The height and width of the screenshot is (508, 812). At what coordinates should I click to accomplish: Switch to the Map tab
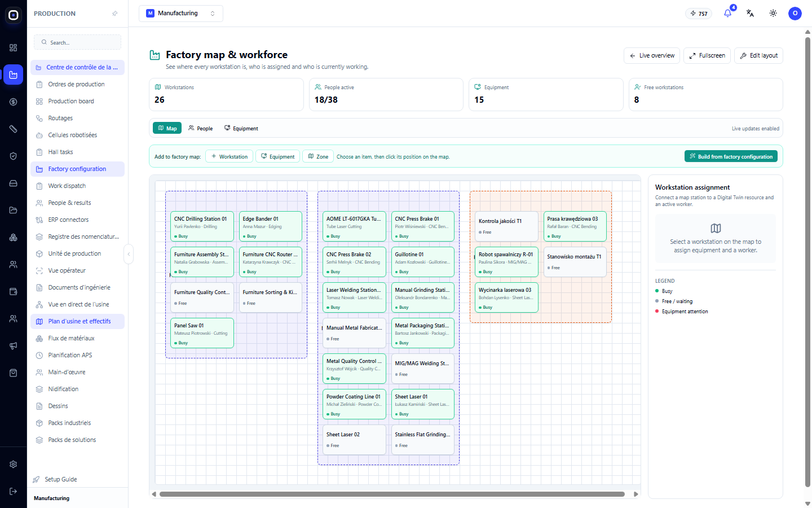pyautogui.click(x=167, y=128)
